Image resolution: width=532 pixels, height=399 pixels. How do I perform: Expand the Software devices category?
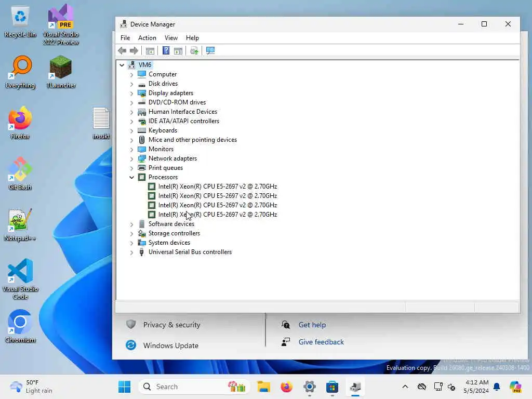(x=131, y=224)
